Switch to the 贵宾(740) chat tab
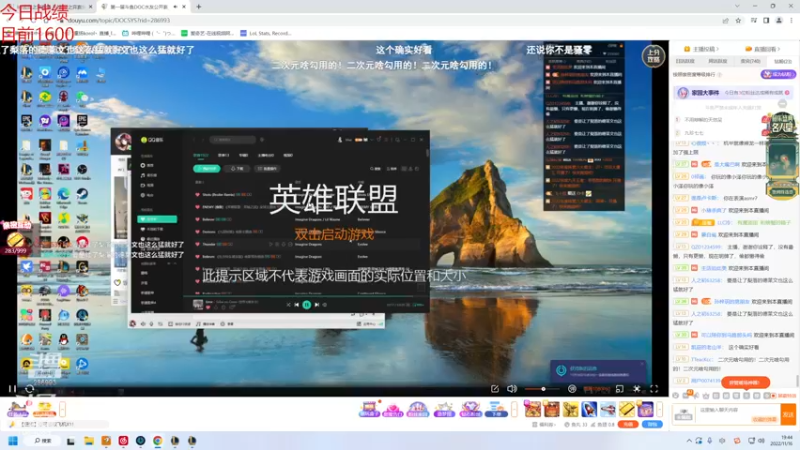Viewport: 800px width, 450px height. coord(750,61)
